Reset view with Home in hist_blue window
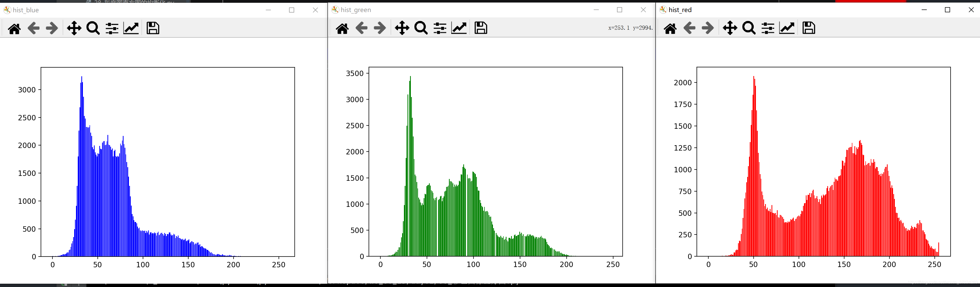This screenshot has height=287, width=980. tap(15, 28)
